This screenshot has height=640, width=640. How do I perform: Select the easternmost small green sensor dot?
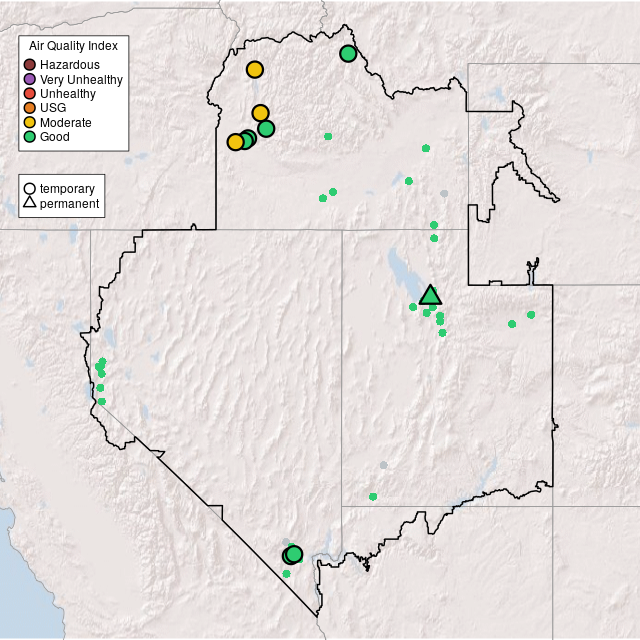pyautogui.click(x=531, y=315)
